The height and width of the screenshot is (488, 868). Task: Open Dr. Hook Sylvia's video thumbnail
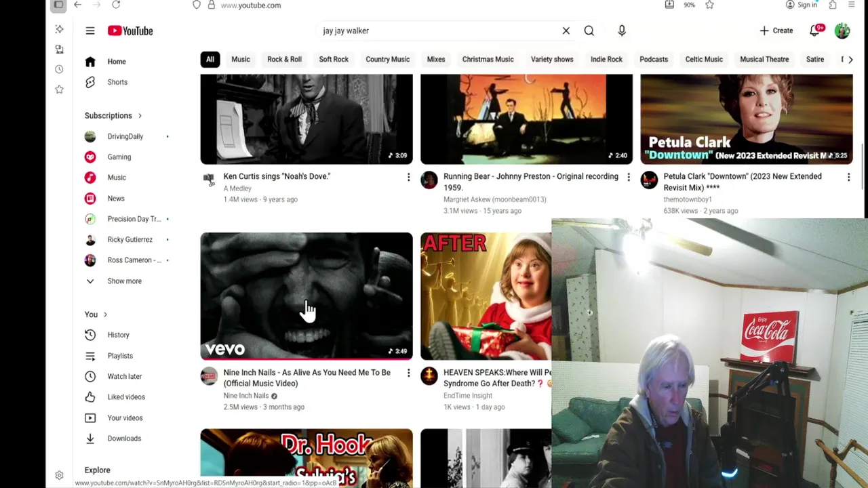307,458
